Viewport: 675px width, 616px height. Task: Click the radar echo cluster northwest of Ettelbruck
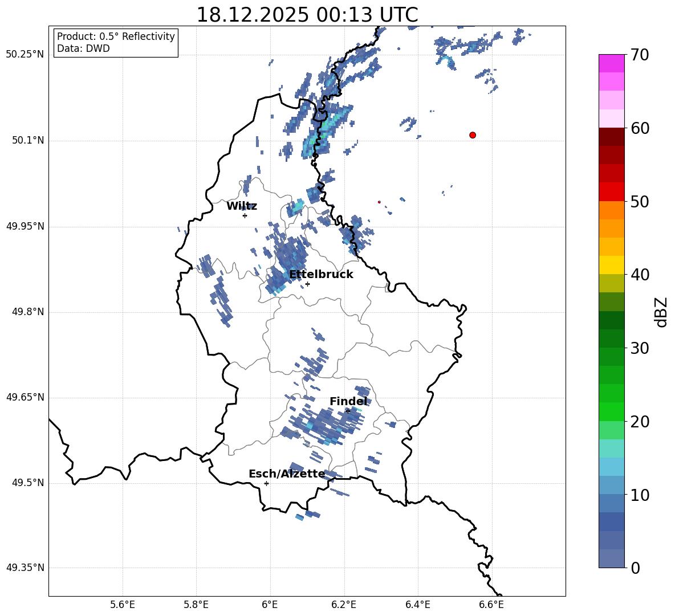point(287,263)
